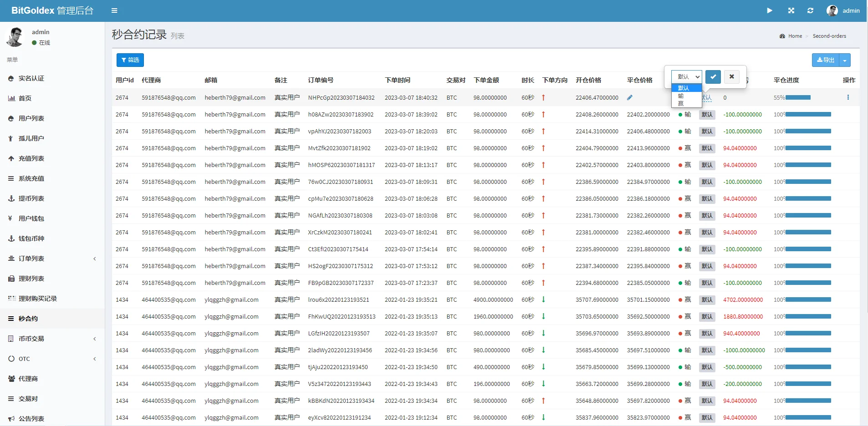
Task: Open 用户列表 from the sidebar menu
Action: tap(31, 118)
